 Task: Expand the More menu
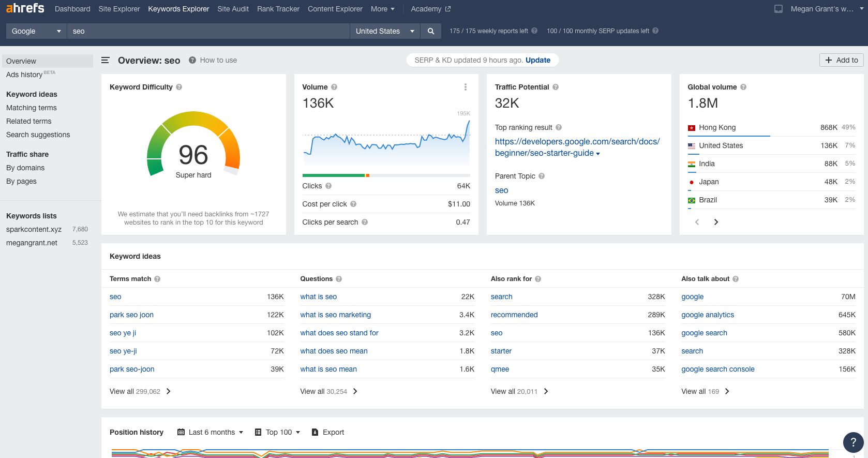coord(382,9)
